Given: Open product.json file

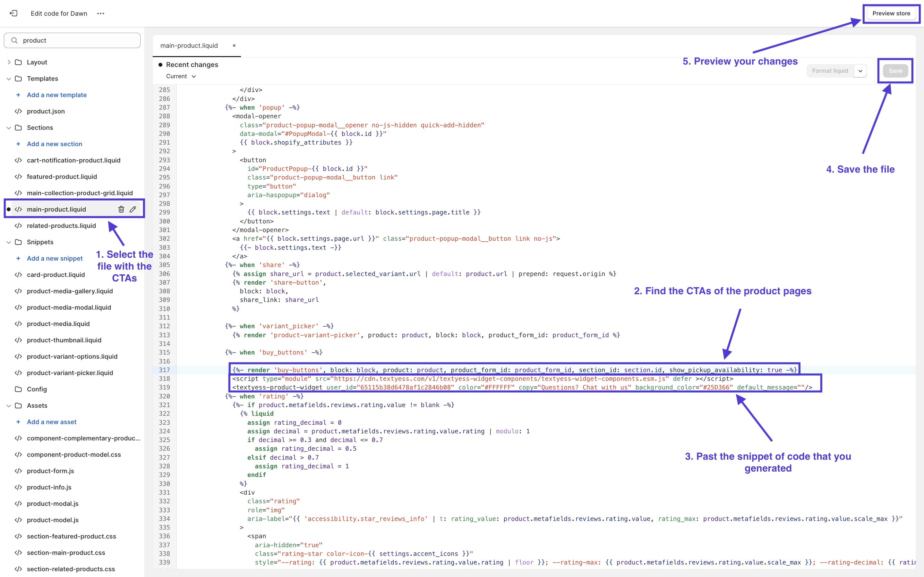Looking at the screenshot, I should (x=46, y=111).
